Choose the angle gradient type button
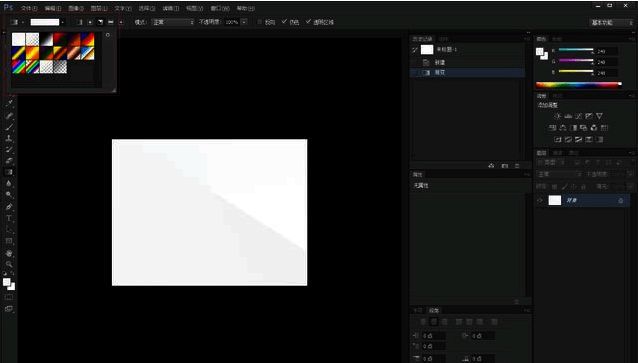This screenshot has width=638, height=363. point(100,22)
